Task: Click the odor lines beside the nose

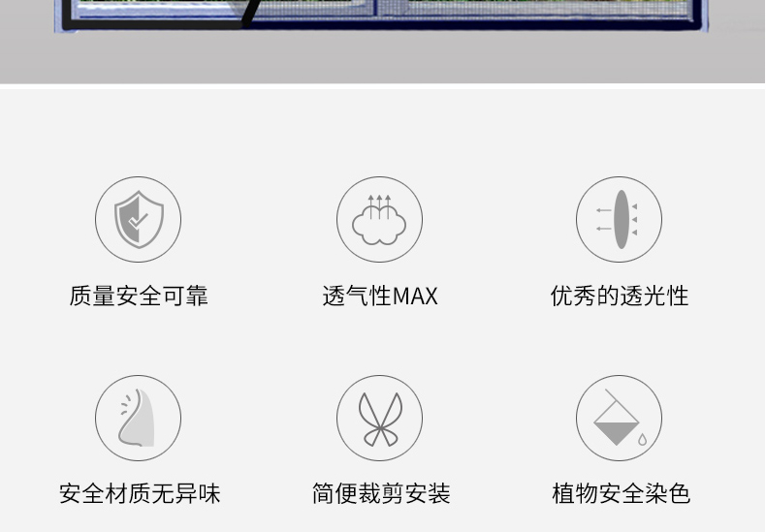Action: pyautogui.click(x=126, y=405)
